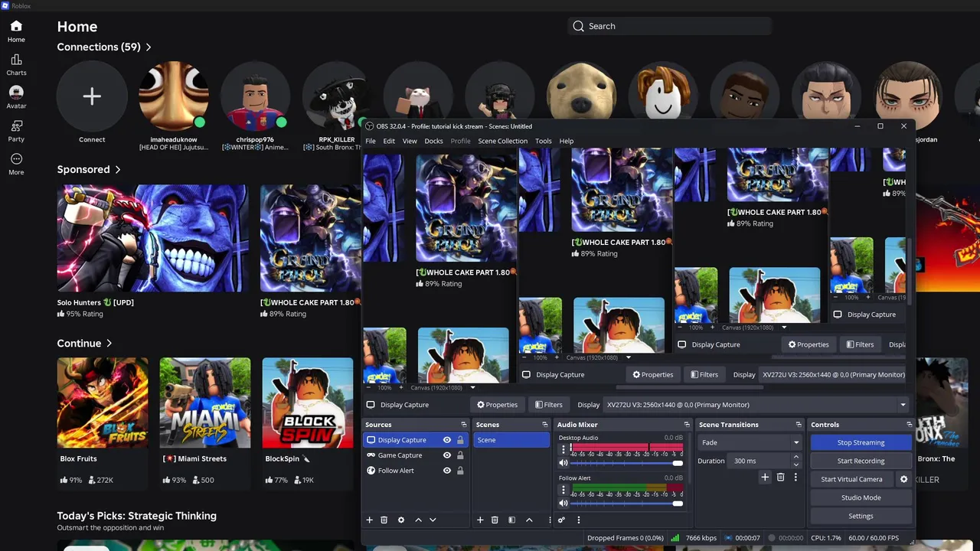
Task: Increase transition duration with the up arrow
Action: click(796, 457)
